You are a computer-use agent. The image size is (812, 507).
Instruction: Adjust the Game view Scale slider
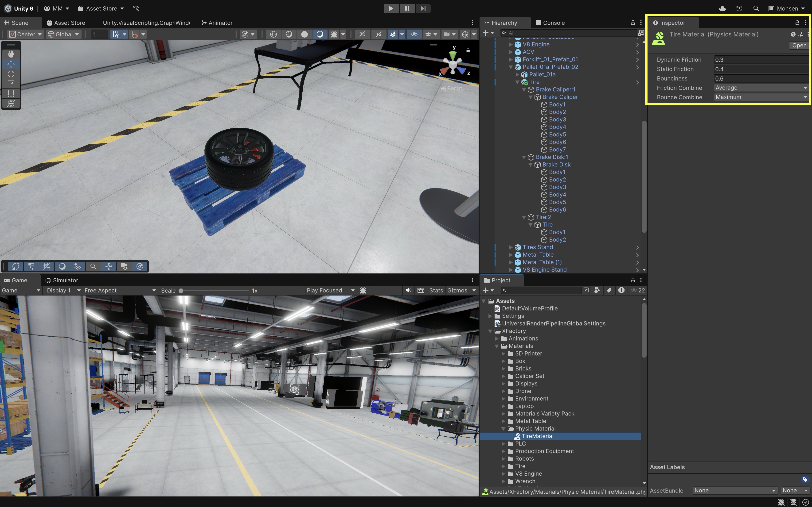[x=181, y=291]
